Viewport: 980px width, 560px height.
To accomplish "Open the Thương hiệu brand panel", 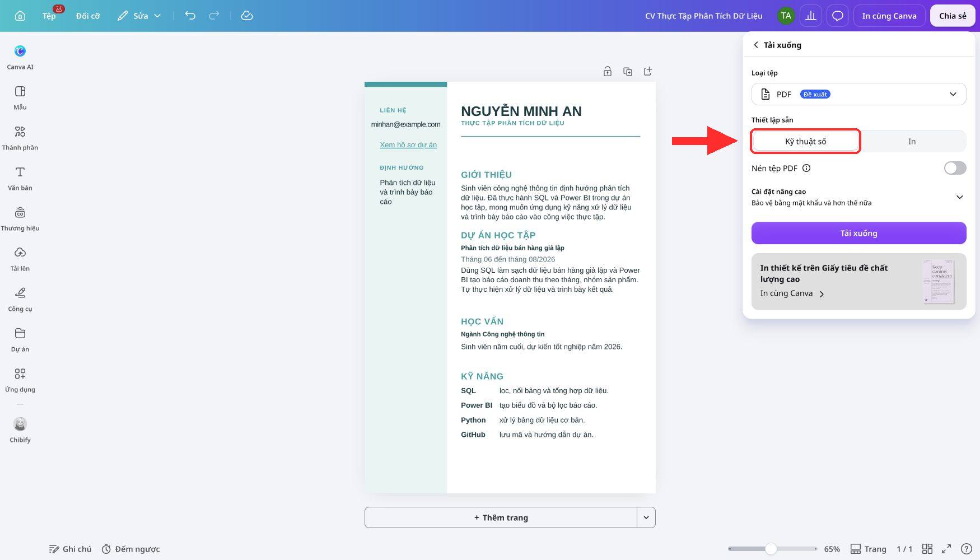I will [x=20, y=218].
